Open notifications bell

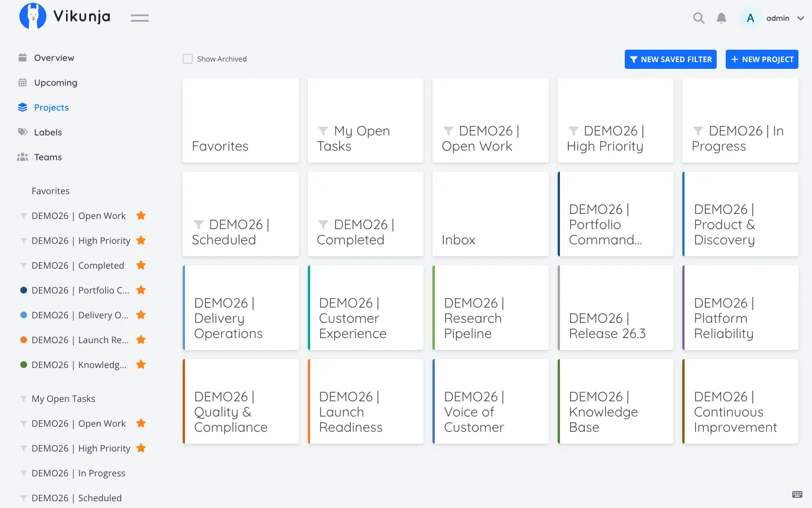click(x=721, y=18)
